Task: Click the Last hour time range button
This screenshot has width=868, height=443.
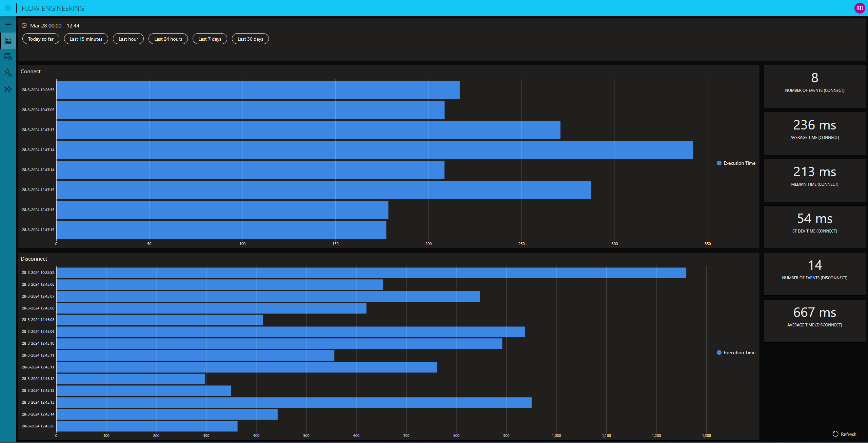Action: (128, 38)
